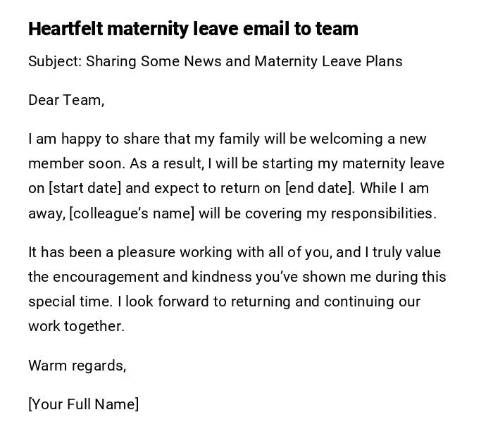Click the words "work together."
The image size is (493, 448).
pyautogui.click(x=76, y=326)
